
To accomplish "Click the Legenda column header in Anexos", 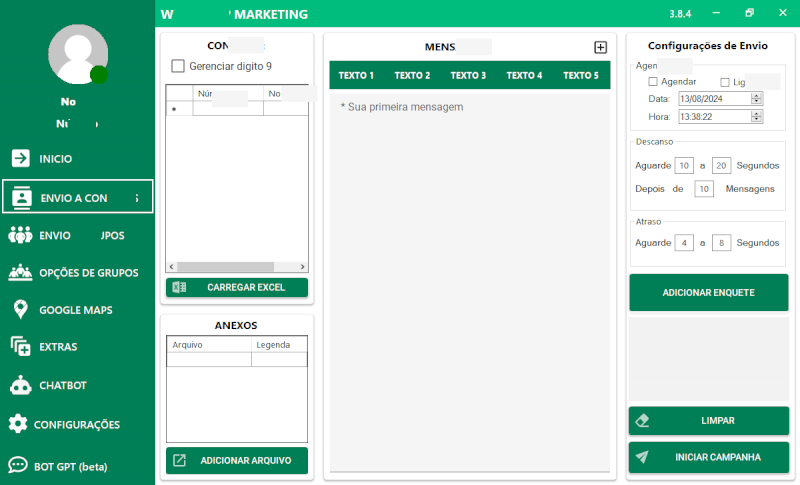I will click(x=279, y=345).
